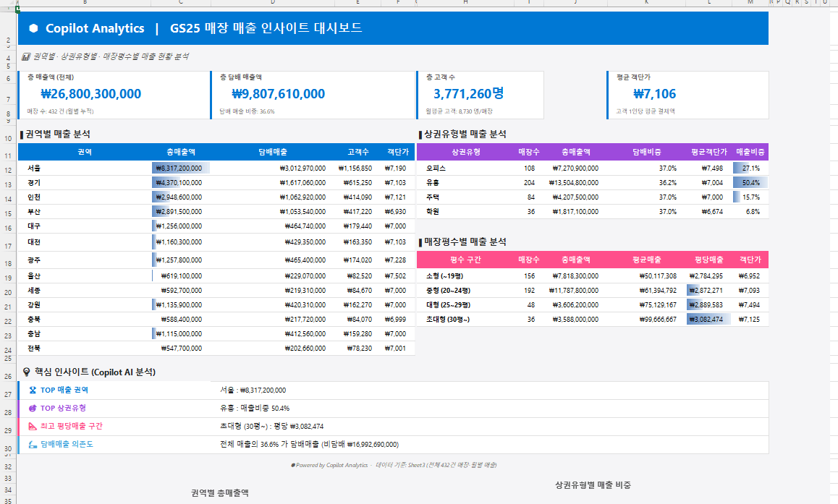Image resolution: width=838 pixels, height=504 pixels.
Task: Click the average spend value ₩7,106
Action: tap(655, 94)
